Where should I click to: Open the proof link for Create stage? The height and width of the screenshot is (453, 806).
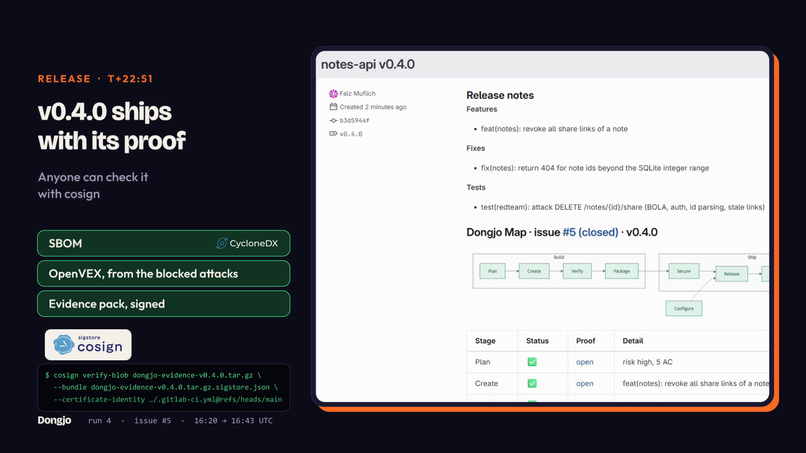click(x=584, y=384)
